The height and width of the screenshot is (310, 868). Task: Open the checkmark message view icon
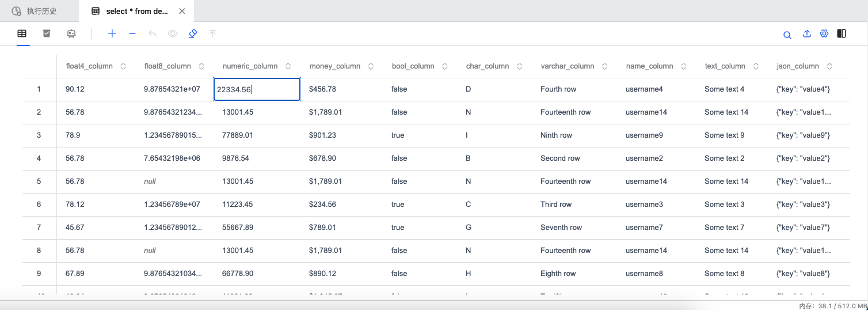tap(47, 33)
